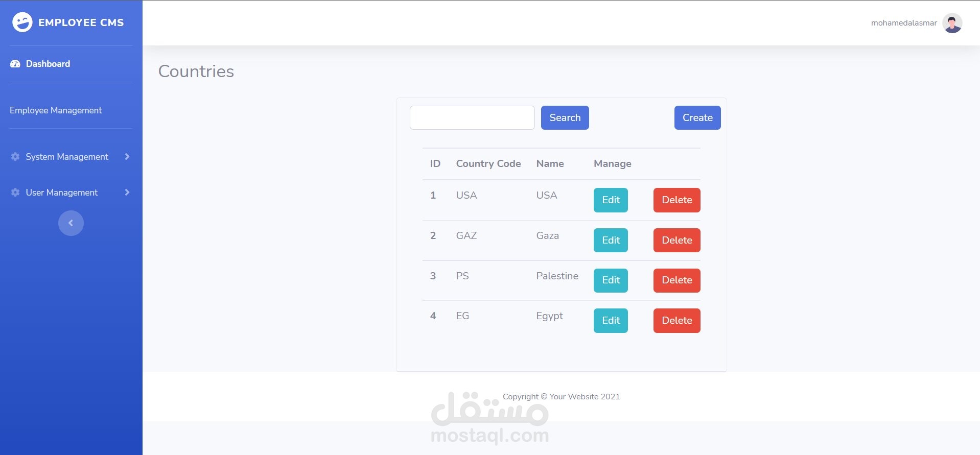
Task: Select the GAZ country code cell
Action: point(466,236)
